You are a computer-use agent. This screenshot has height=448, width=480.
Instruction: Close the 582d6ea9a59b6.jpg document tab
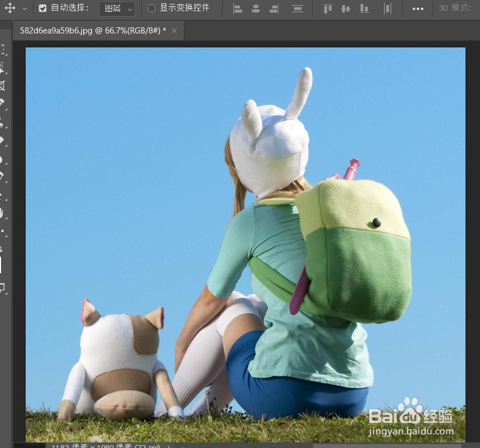coord(174,31)
